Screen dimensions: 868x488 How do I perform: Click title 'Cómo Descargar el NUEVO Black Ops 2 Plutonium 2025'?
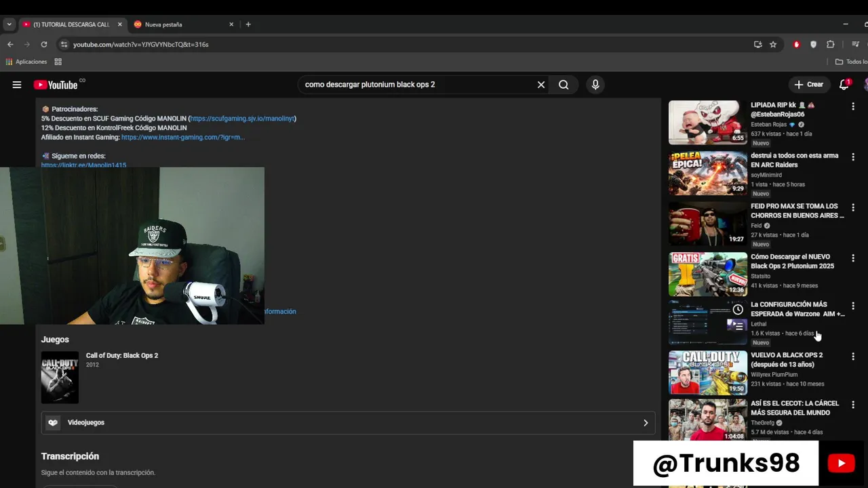pos(792,262)
